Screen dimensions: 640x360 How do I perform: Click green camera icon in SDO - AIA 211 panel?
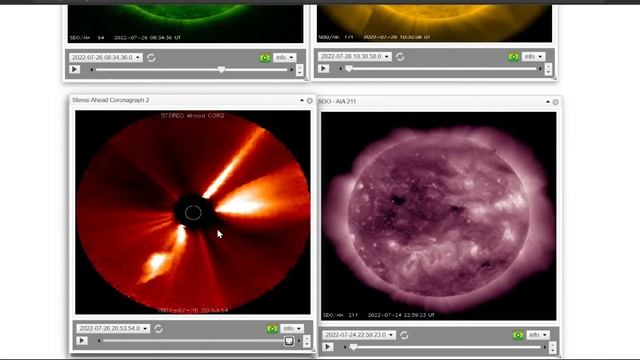[x=518, y=335]
